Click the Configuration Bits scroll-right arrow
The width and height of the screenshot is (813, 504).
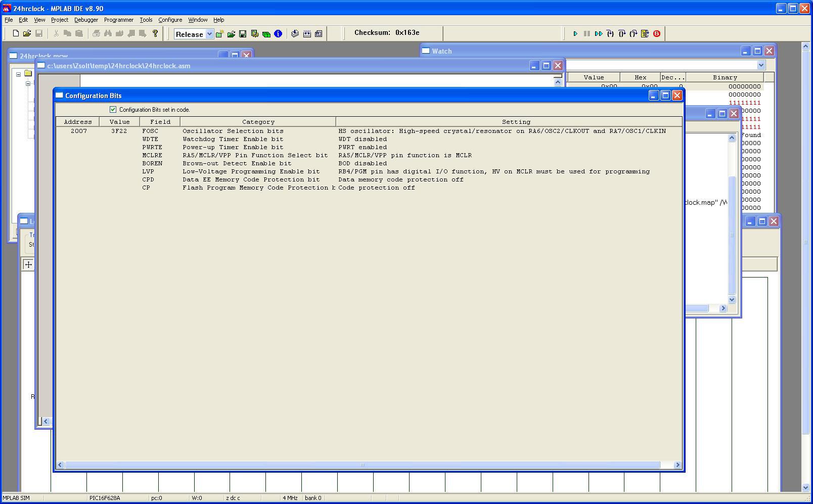[678, 465]
